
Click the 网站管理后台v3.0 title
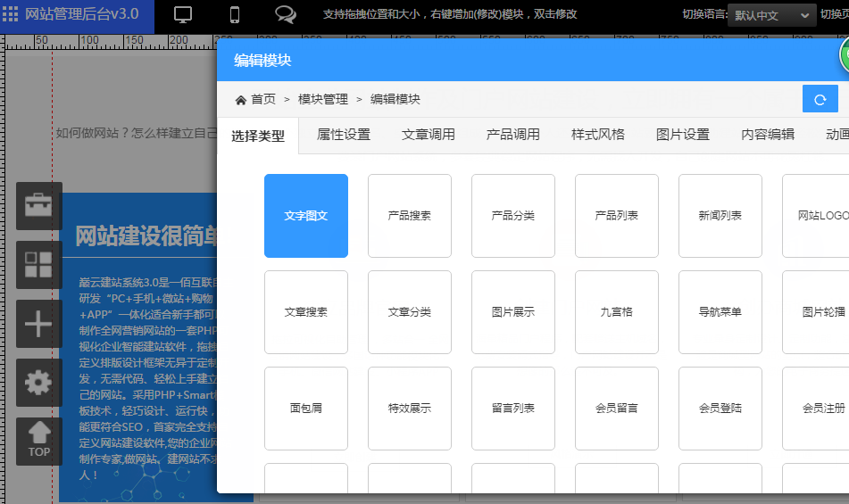(x=82, y=14)
